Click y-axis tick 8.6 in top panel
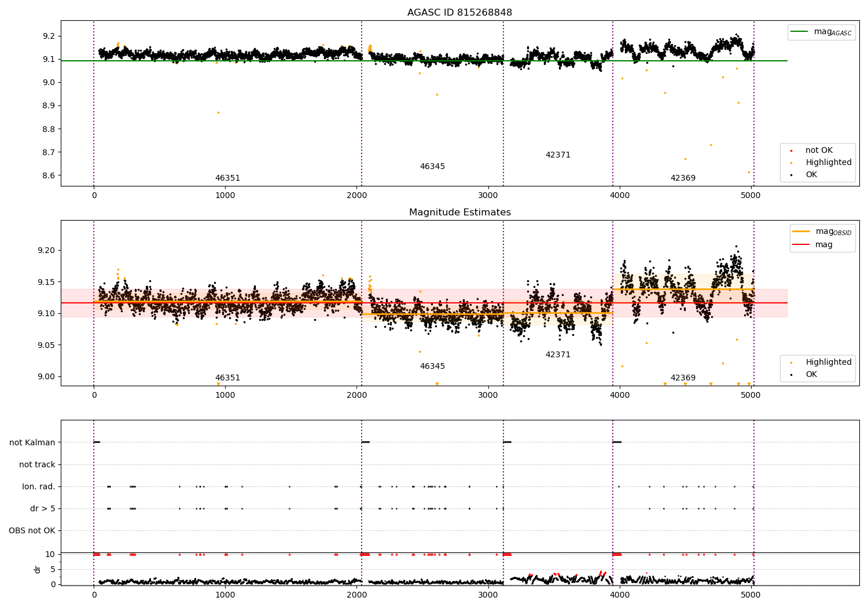Viewport: 868px width, 608px height. [49, 176]
